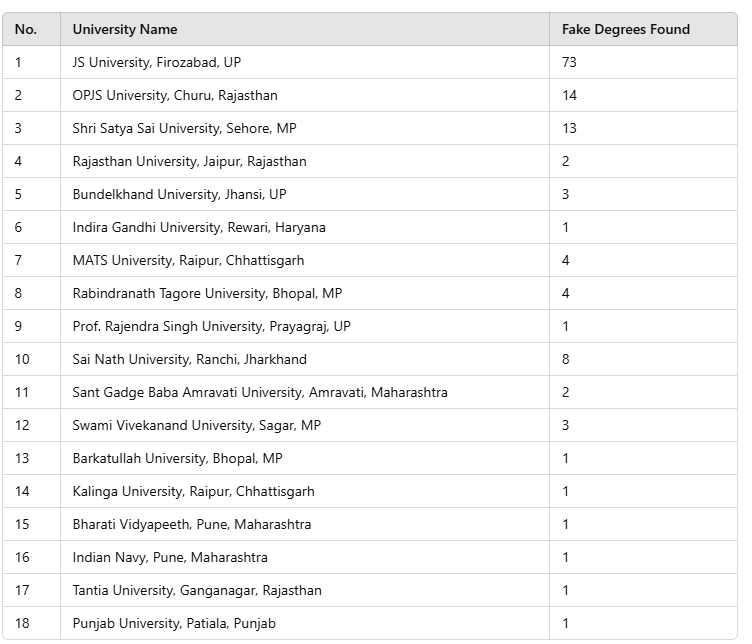The image size is (752, 644).
Task: Click Rajasthan University, Jaipur entry
Action: pos(189,161)
